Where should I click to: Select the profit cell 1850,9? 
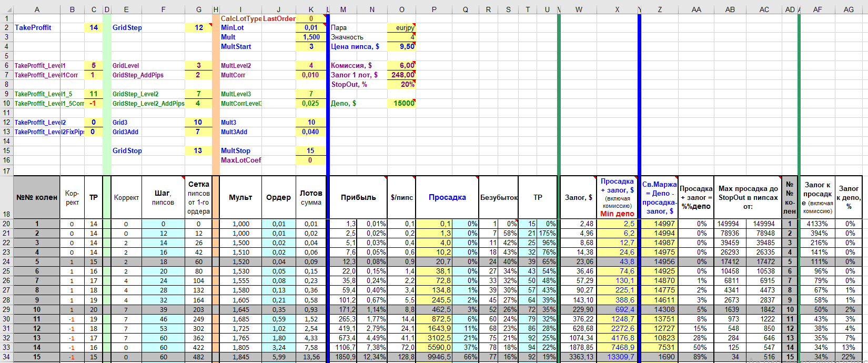point(343,357)
